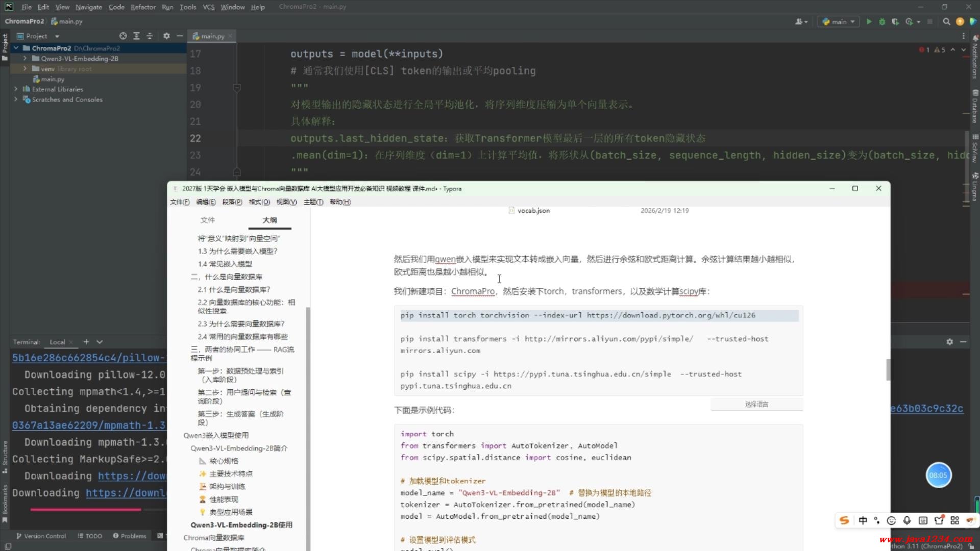Run the main configuration

(x=869, y=21)
